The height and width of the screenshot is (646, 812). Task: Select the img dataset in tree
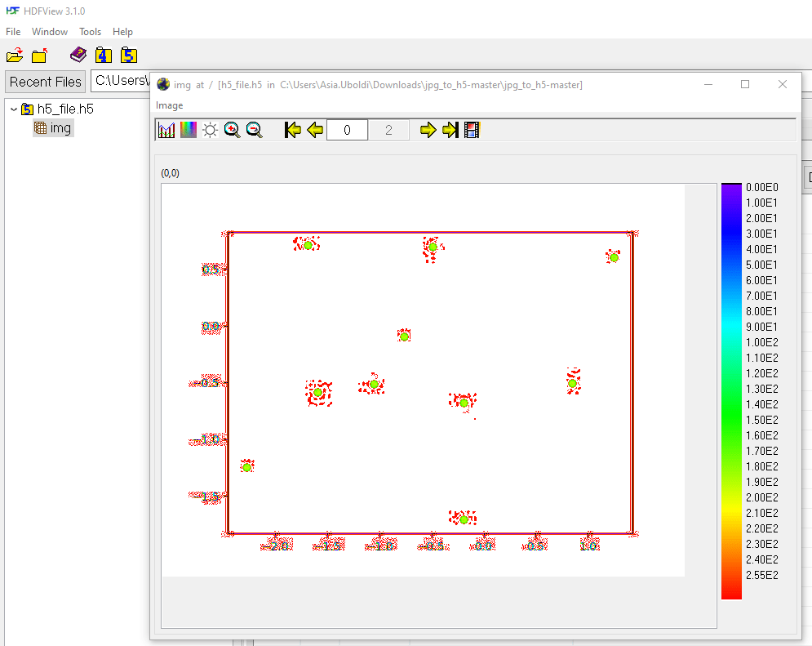tap(54, 128)
